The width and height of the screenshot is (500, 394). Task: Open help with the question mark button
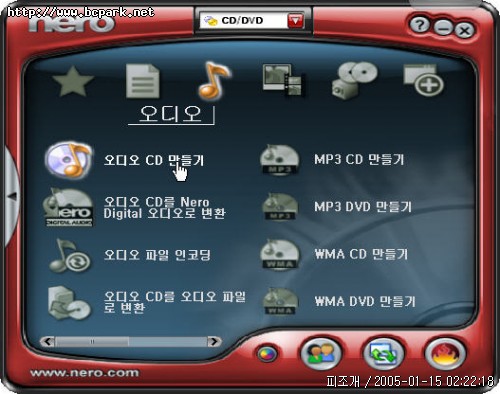coord(420,25)
